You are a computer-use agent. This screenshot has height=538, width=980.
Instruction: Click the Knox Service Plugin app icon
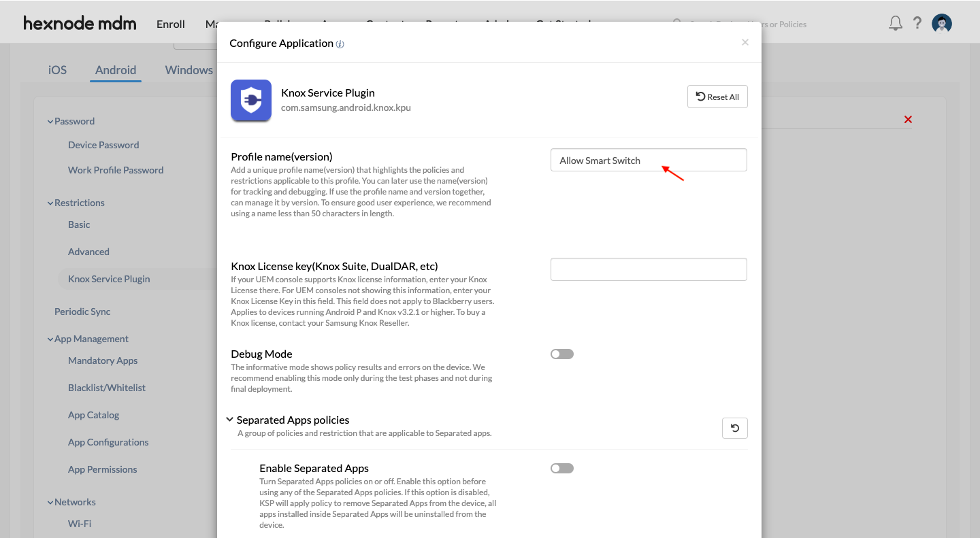tap(251, 101)
